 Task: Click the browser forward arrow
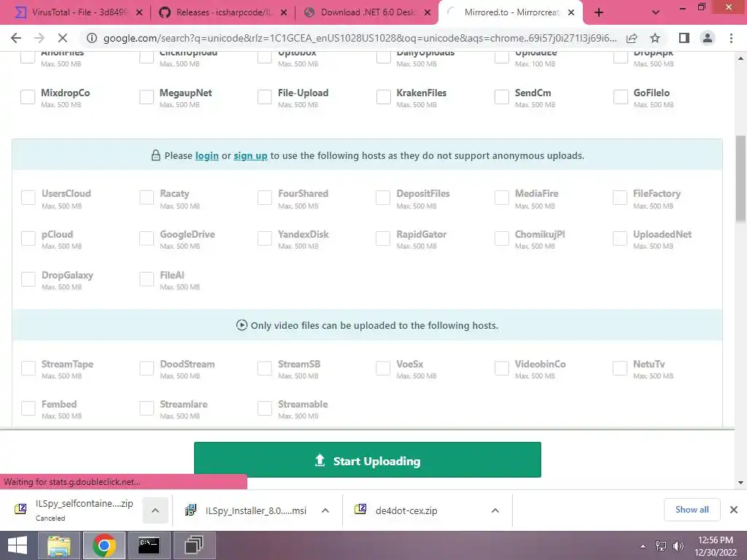click(39, 38)
